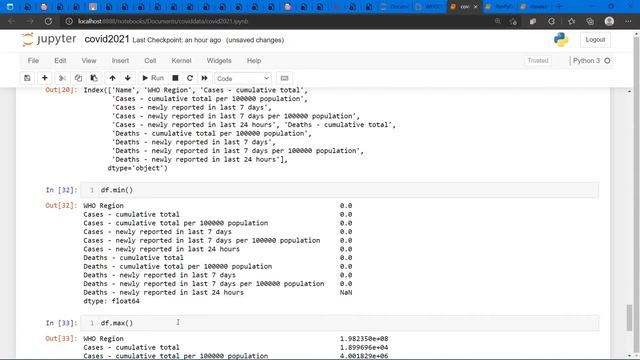Select the In [32] cell prompt
The image size is (640, 360).
[x=61, y=190]
